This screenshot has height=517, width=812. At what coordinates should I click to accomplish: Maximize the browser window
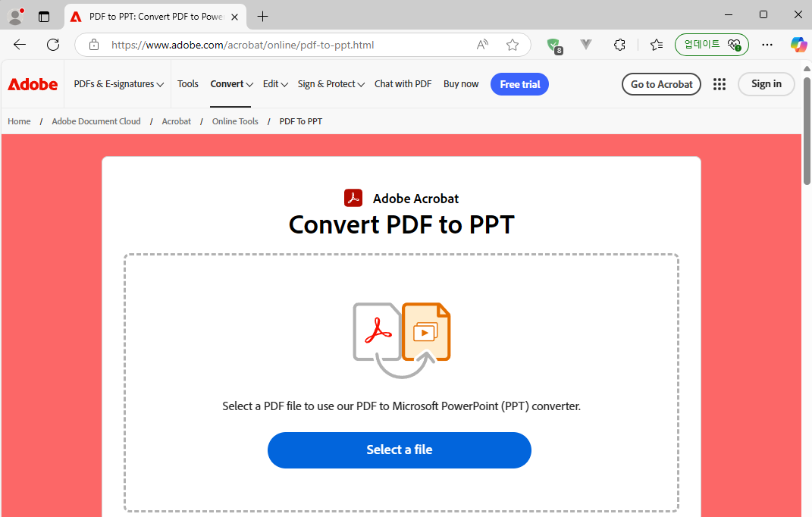tap(763, 14)
